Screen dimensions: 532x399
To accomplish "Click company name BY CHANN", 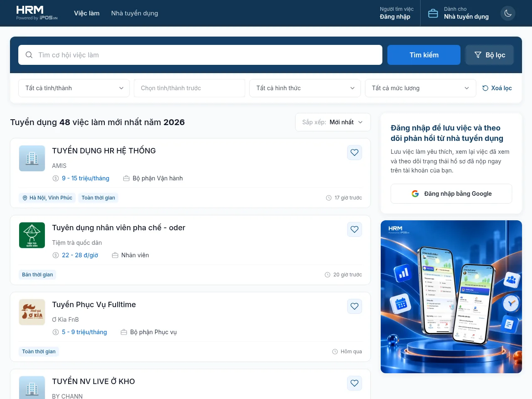I will tap(67, 396).
